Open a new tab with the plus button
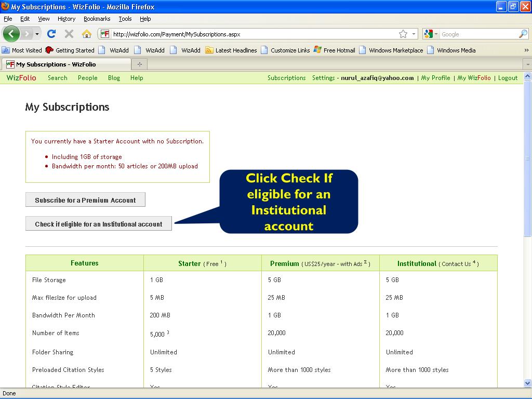The image size is (532, 399). click(x=139, y=64)
